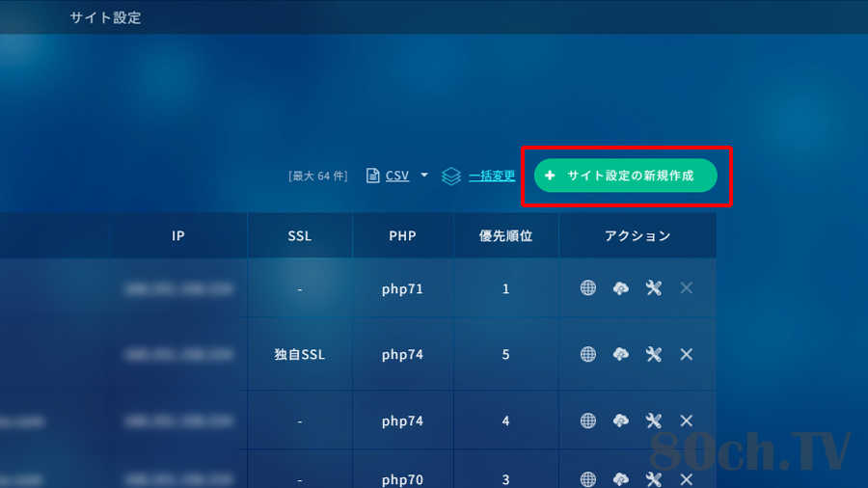Click the サイト設定の新規作成 button
Viewport: 868px width, 488px height.
[x=626, y=176]
